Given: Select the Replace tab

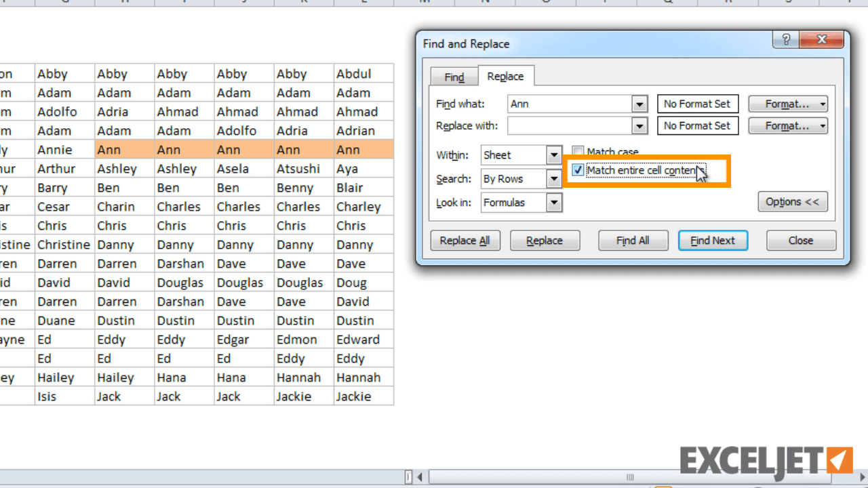Looking at the screenshot, I should click(x=505, y=76).
